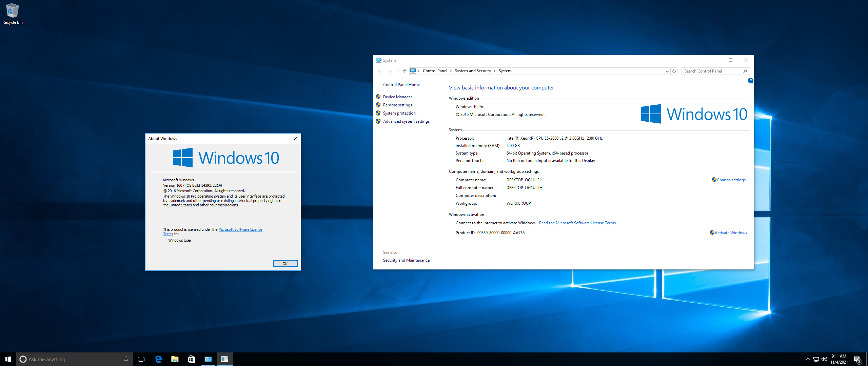Close the About Windows dialog
The width and height of the screenshot is (868, 366).
pyautogui.click(x=296, y=138)
